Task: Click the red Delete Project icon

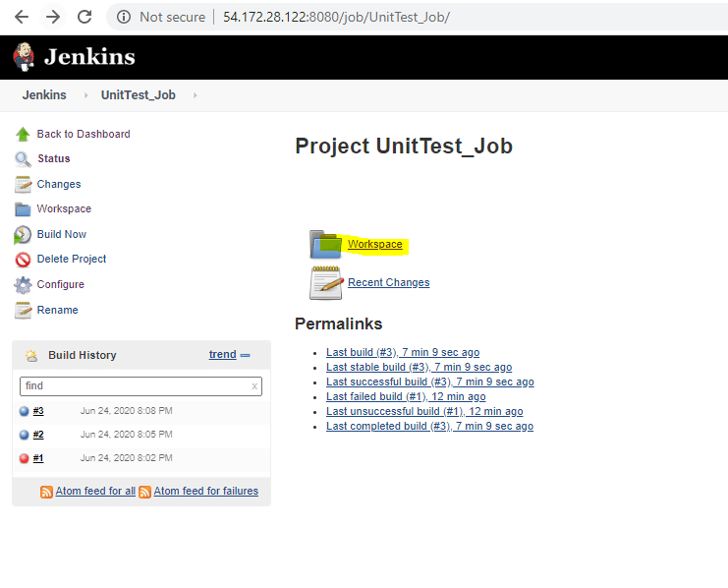Action: (x=23, y=260)
